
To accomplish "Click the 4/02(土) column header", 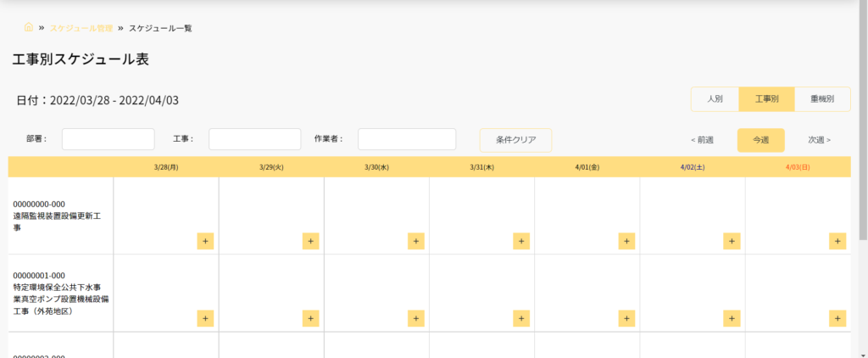I will coord(693,167).
